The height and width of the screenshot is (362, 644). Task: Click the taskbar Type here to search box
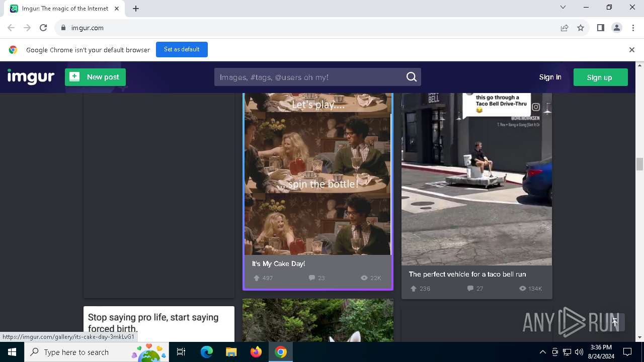pyautogui.click(x=97, y=352)
